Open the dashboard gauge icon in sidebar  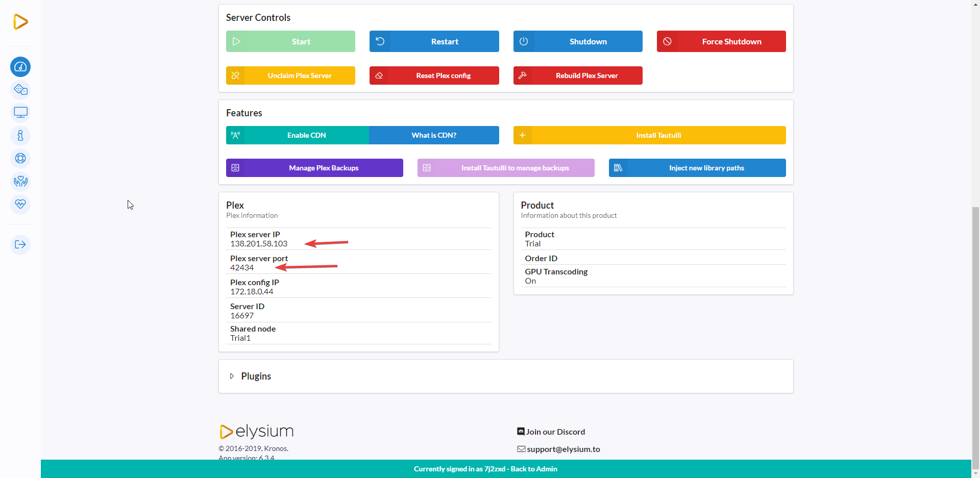pyautogui.click(x=20, y=67)
